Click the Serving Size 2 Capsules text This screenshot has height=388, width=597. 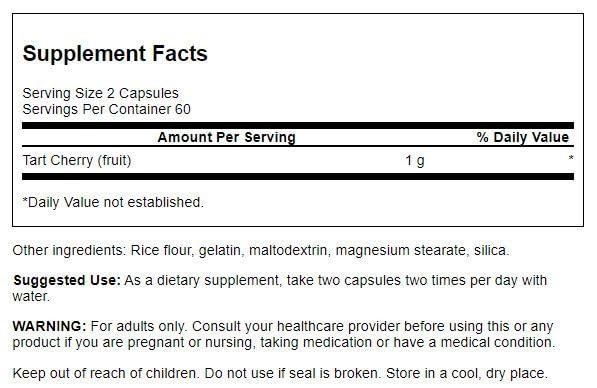pos(101,93)
